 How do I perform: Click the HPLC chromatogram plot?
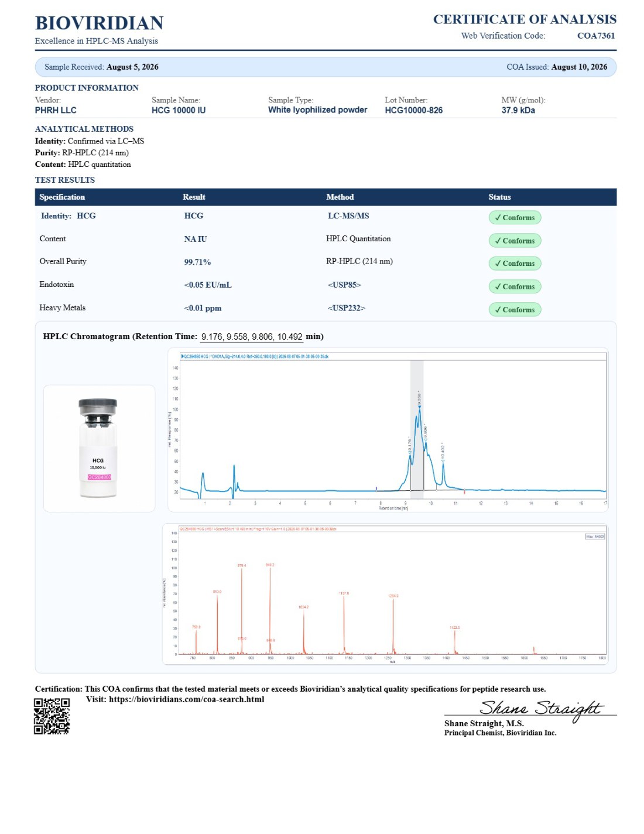pos(388,430)
